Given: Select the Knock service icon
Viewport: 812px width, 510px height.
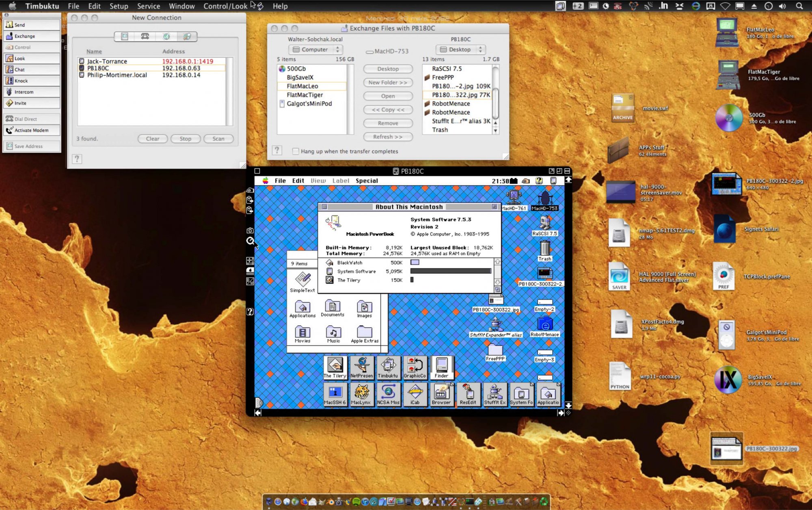Looking at the screenshot, I should [x=10, y=80].
